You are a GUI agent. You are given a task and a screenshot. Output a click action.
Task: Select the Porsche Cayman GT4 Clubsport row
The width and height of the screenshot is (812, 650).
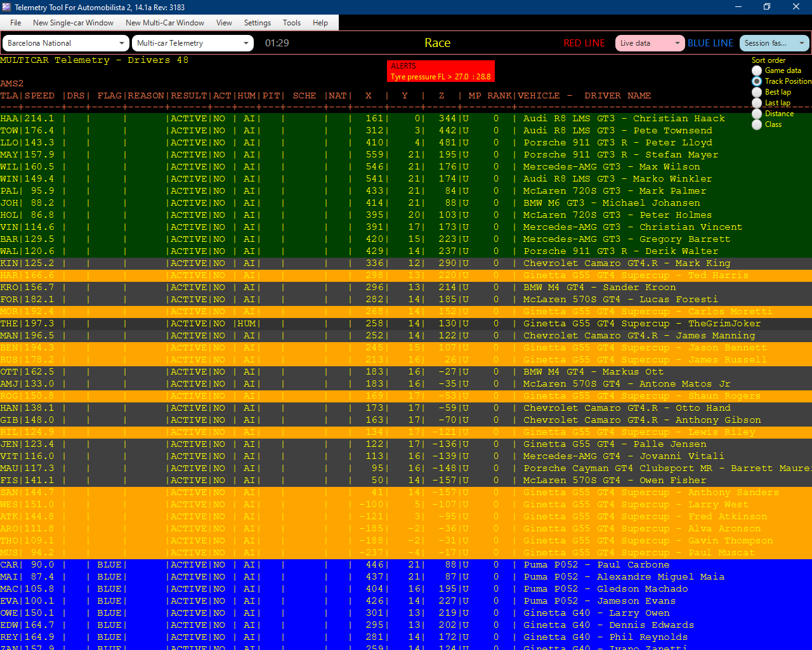tap(406, 468)
